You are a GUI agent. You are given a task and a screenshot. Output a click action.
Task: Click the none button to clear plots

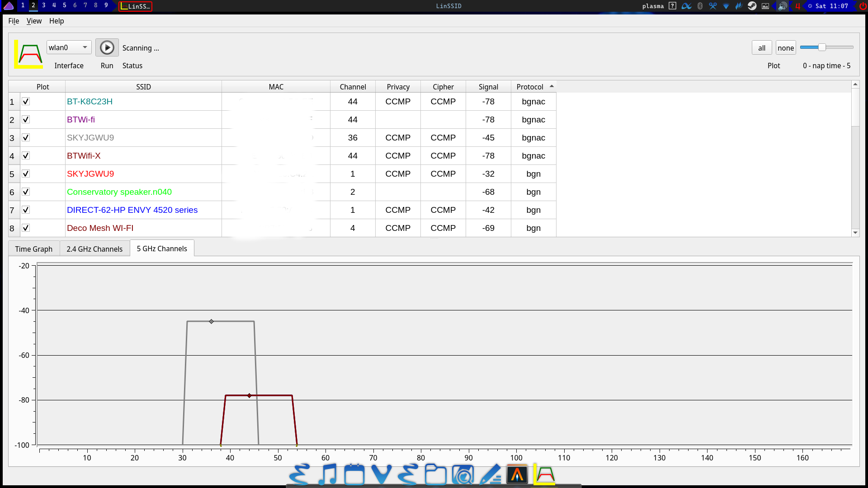(x=786, y=47)
